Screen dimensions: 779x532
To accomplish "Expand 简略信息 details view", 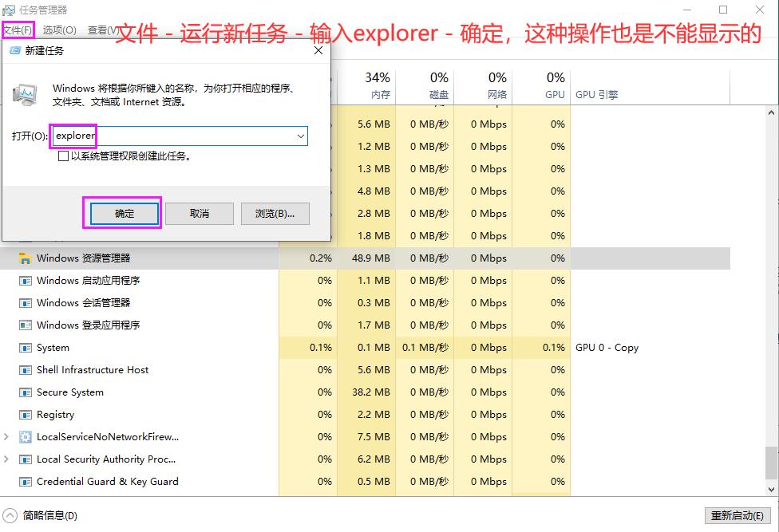I will click(9, 515).
